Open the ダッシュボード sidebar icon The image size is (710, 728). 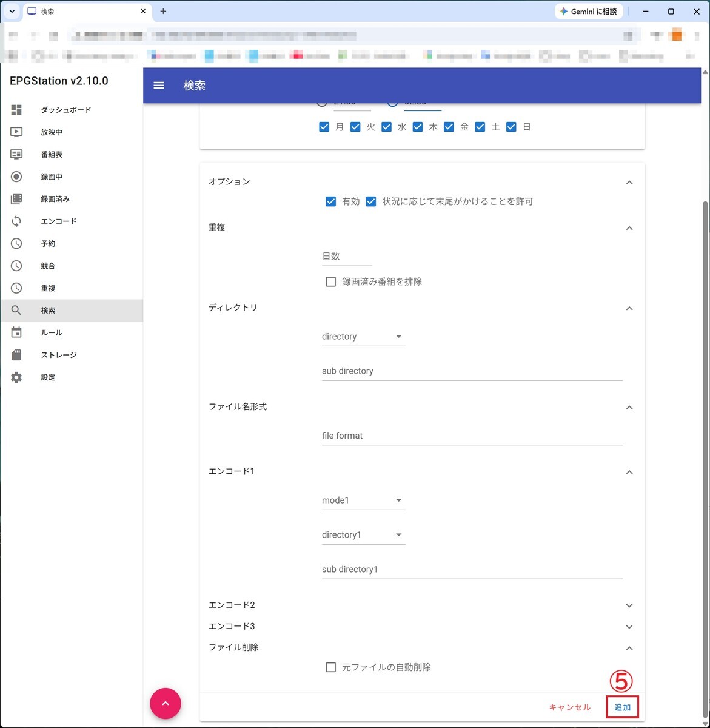[16, 110]
